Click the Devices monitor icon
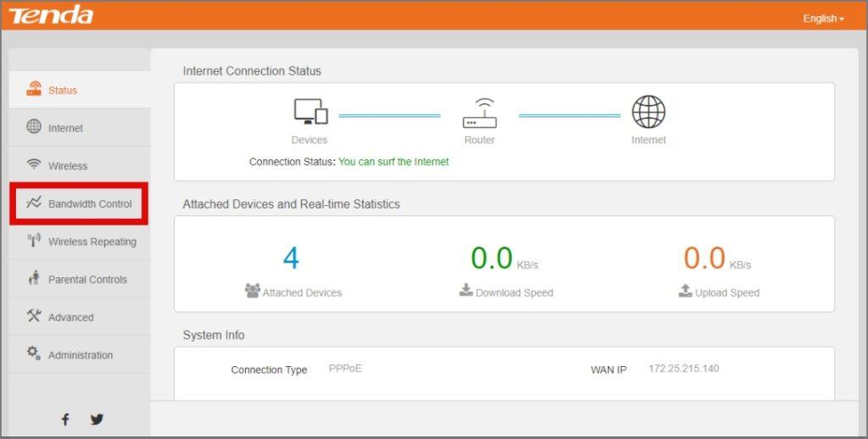The image size is (868, 439). click(310, 112)
